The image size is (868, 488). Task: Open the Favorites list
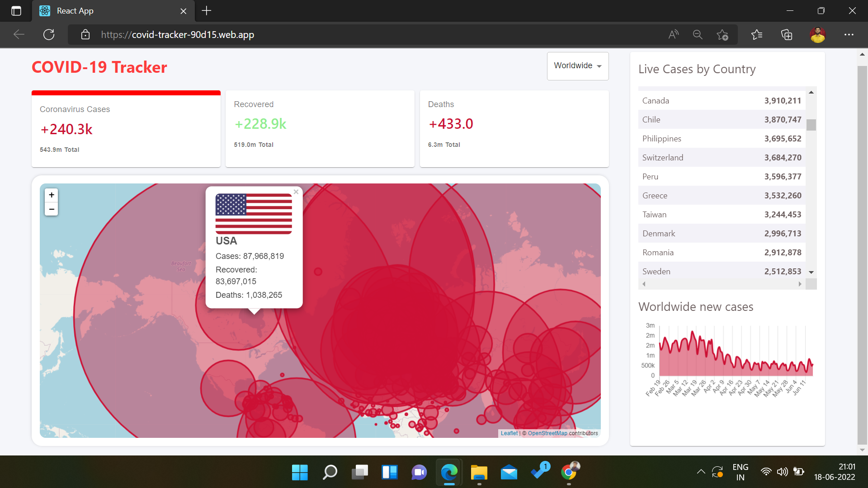[x=757, y=35]
